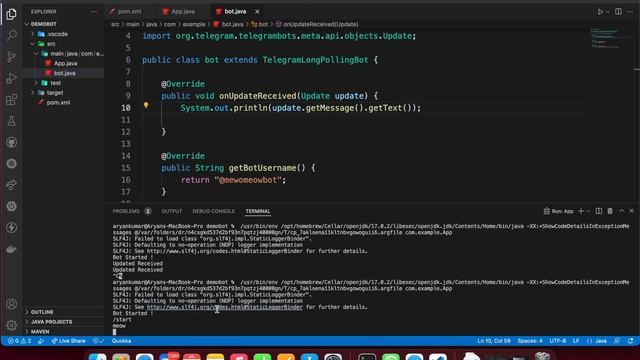
Task: Open Explorer Views and More Actions menu
Action: click(93, 12)
